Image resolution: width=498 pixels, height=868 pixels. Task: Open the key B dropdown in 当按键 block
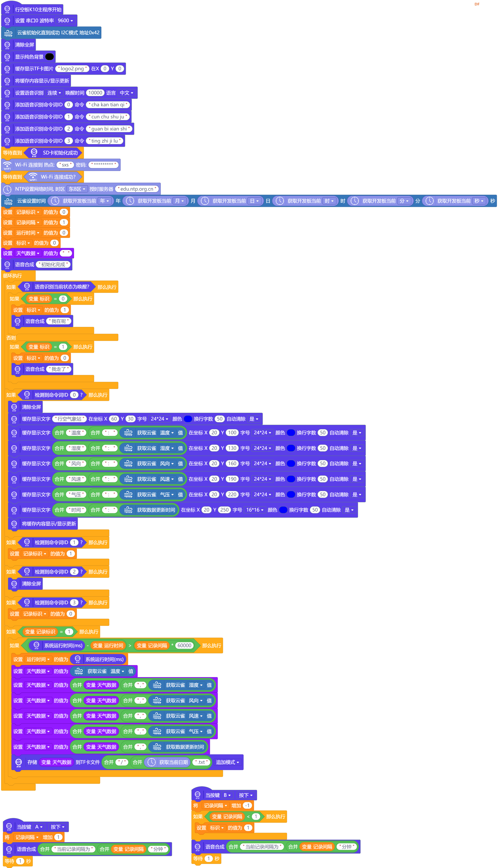[227, 795]
